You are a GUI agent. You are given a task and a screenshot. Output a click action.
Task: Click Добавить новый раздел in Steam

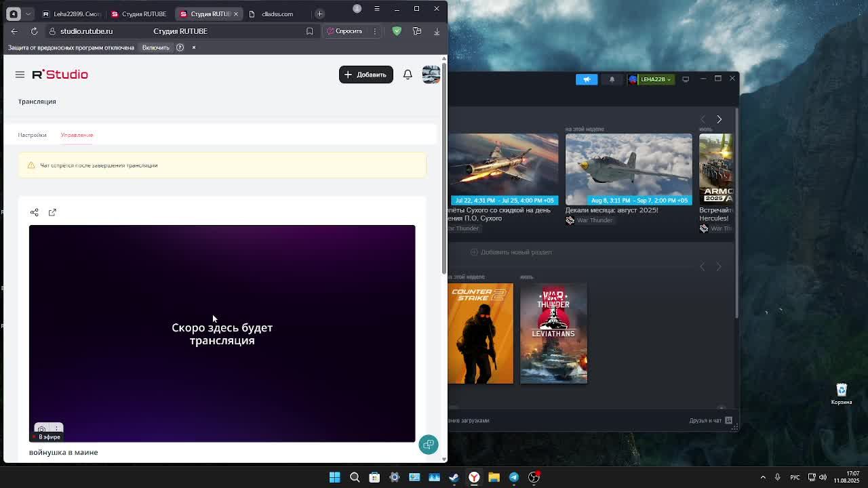point(511,252)
